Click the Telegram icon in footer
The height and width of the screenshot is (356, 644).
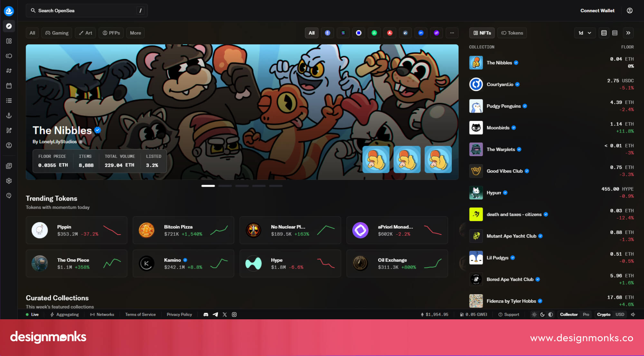pos(215,314)
